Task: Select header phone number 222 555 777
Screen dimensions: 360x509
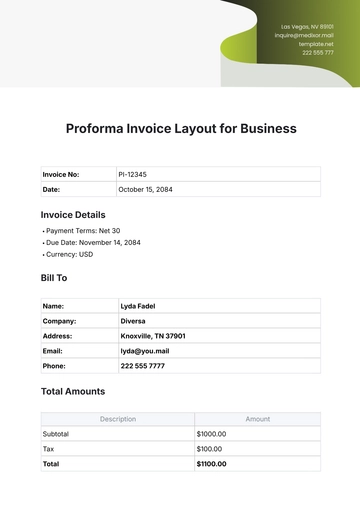Action: click(318, 53)
